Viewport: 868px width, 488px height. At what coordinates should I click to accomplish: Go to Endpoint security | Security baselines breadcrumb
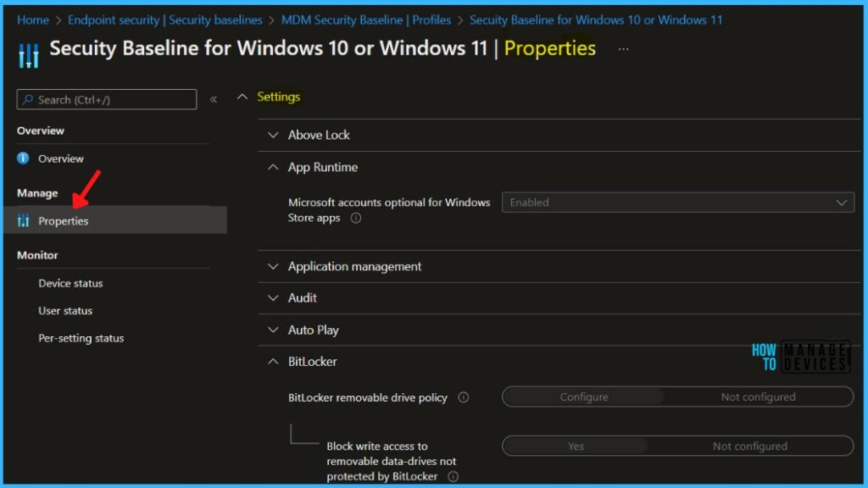(165, 20)
